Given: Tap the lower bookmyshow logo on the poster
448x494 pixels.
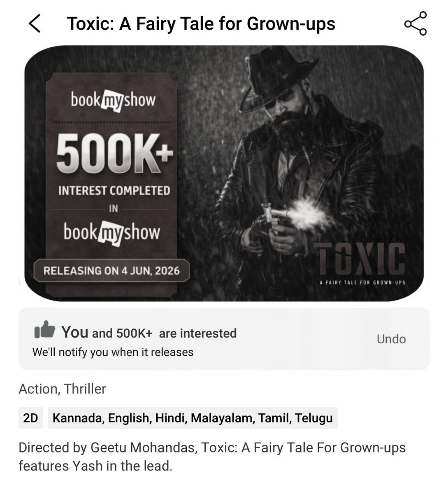Looking at the screenshot, I should [111, 233].
